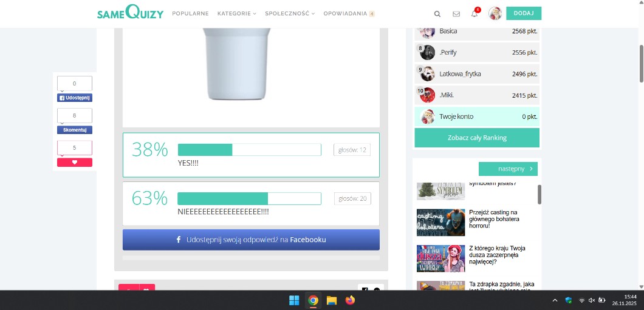Select the YES!!!! poll answer
Screen dimensions: 644x310
pyautogui.click(x=250, y=155)
